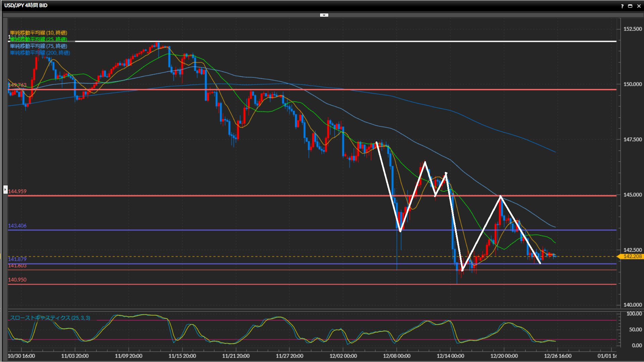This screenshot has height=362, width=644.
Task: Click the 150.000 price axis label
Action: tap(632, 84)
